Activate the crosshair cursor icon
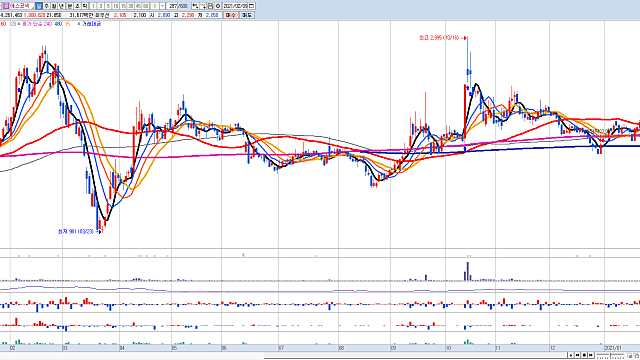Image resolution: width=640 pixels, height=360 pixels. click(203, 6)
